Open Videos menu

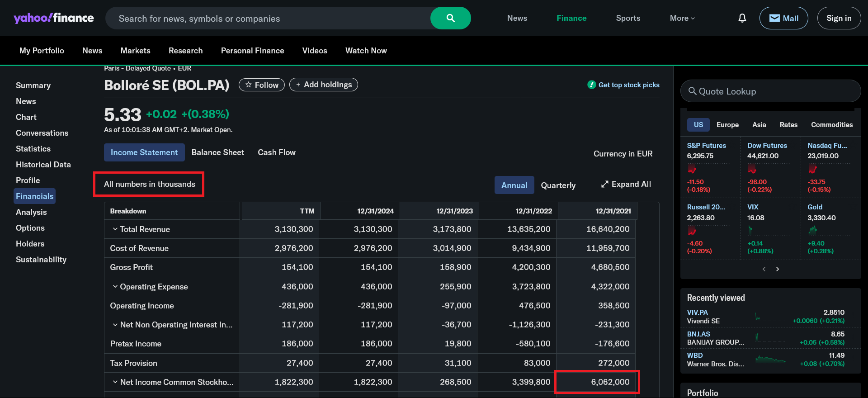[x=315, y=51]
